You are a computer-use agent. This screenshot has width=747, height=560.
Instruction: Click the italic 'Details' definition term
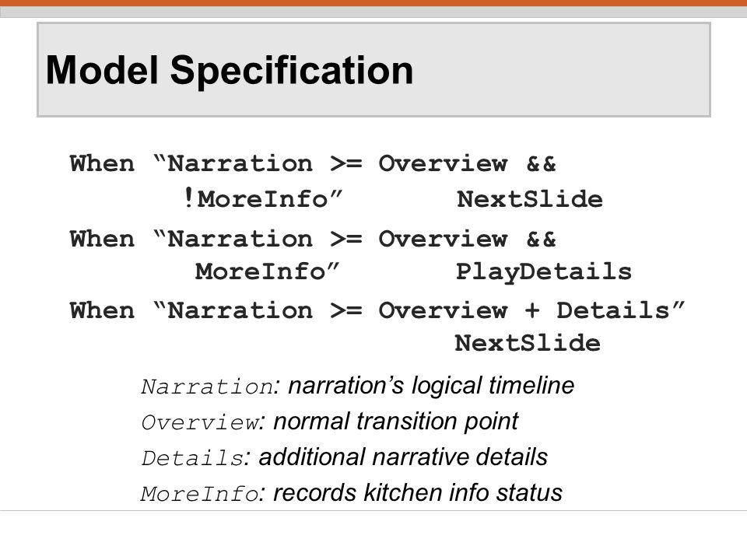tap(192, 458)
